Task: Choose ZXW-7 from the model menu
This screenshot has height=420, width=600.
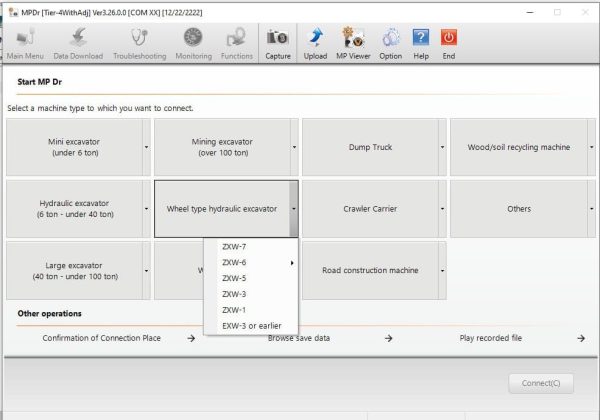Action: click(x=251, y=247)
